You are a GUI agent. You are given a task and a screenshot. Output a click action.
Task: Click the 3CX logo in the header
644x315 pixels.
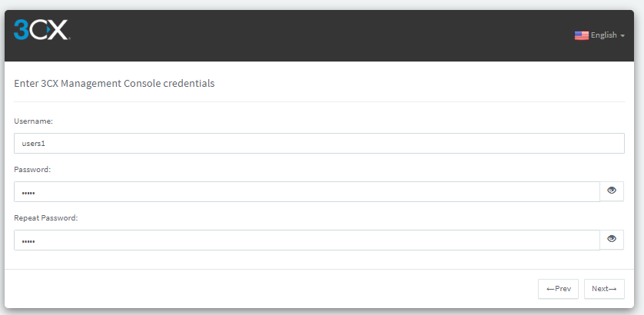41,30
